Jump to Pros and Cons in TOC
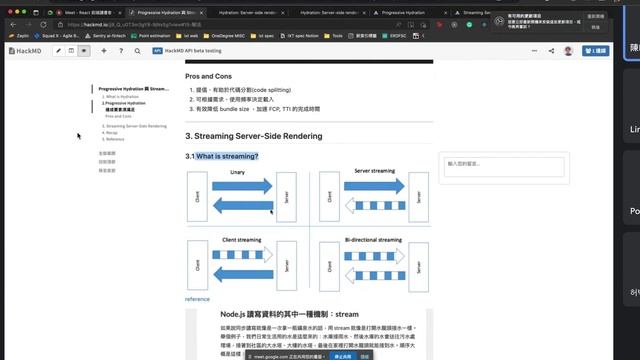The width and height of the screenshot is (640, 360). coord(118,116)
